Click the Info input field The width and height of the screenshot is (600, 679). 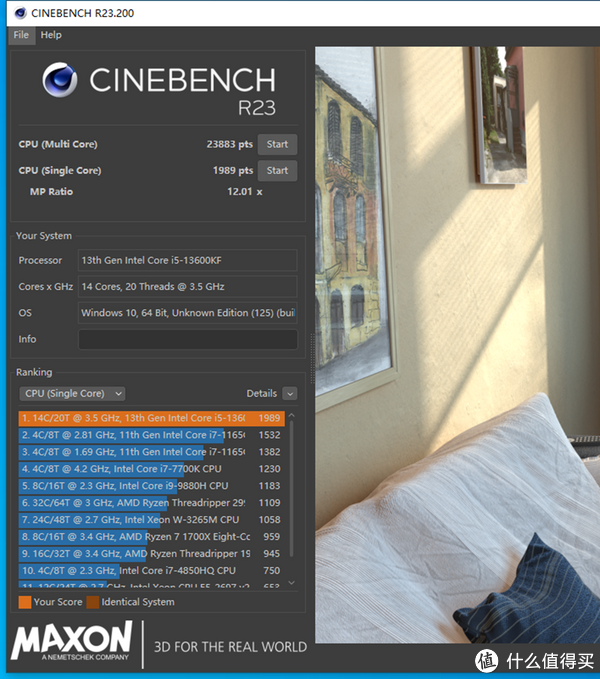click(x=187, y=339)
